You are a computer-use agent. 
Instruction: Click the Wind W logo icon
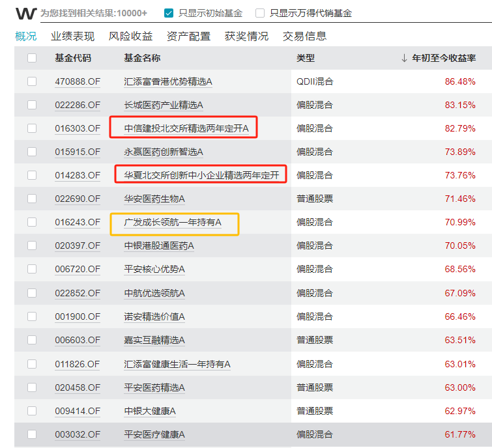pyautogui.click(x=26, y=13)
